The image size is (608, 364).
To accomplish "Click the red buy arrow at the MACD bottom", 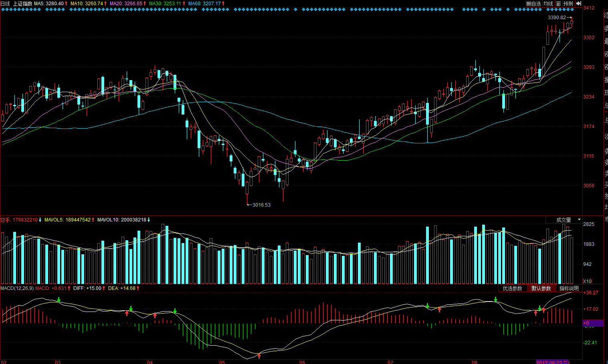I will tap(259, 356).
